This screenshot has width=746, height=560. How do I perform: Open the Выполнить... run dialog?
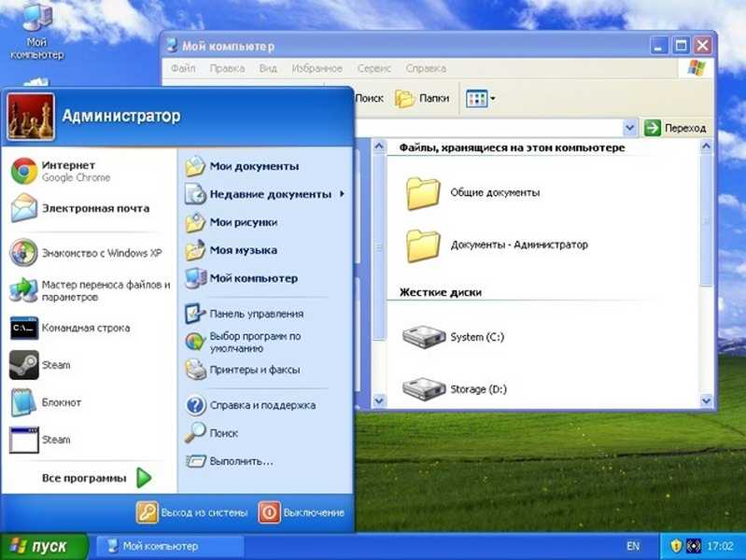click(230, 461)
